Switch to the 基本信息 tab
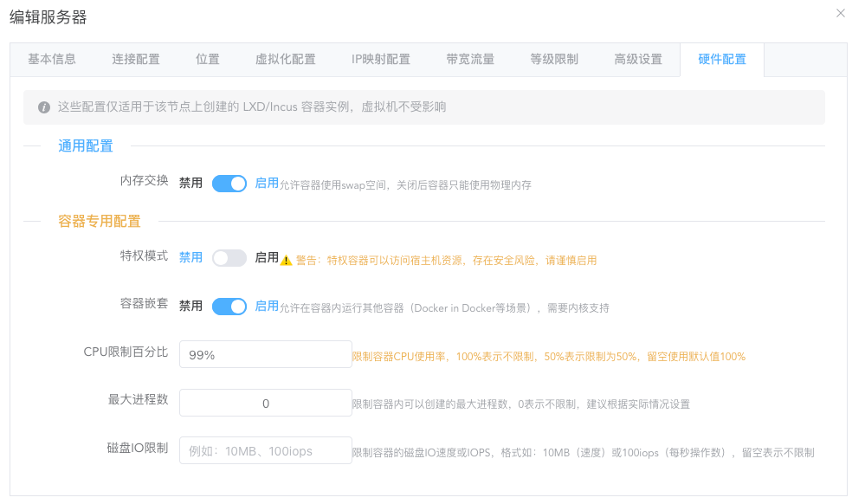This screenshot has width=852, height=504. pos(52,60)
